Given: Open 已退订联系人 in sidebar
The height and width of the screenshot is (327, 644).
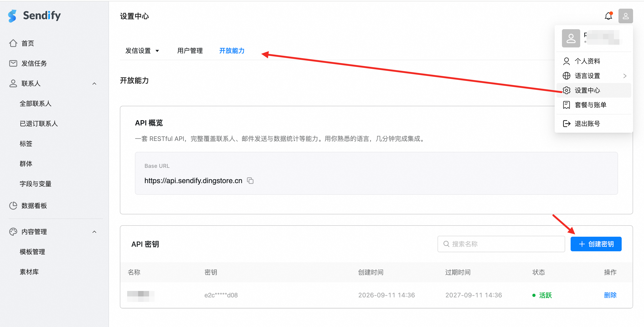Looking at the screenshot, I should 39,124.
